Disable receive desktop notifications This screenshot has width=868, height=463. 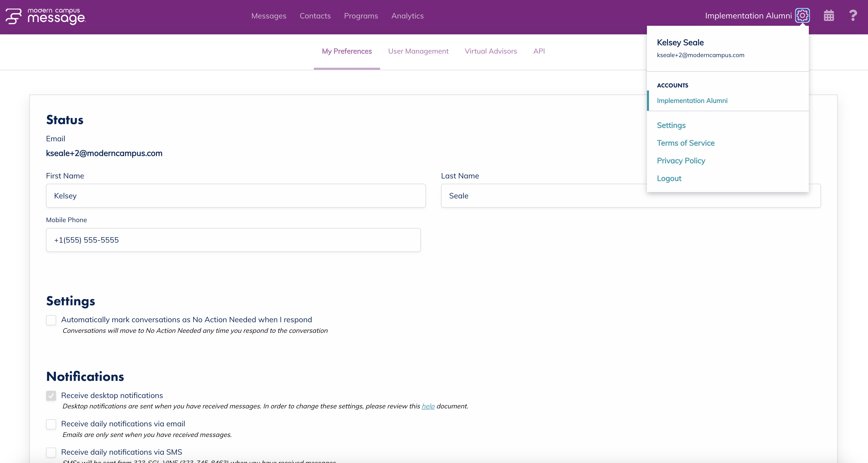coord(51,396)
